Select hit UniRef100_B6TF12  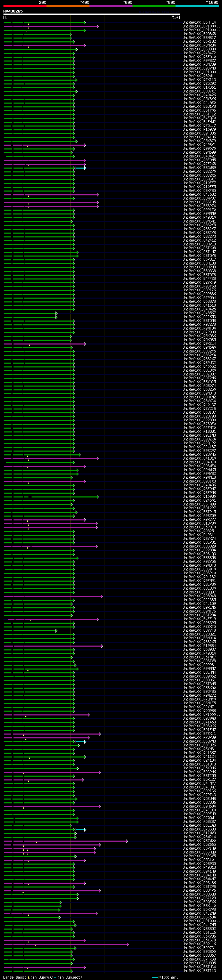199,114
